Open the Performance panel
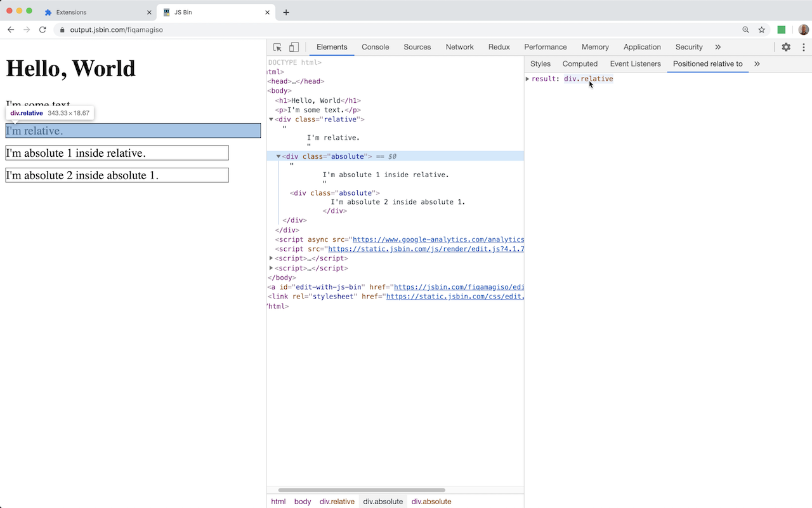Screen dimensions: 812x508 (546, 47)
